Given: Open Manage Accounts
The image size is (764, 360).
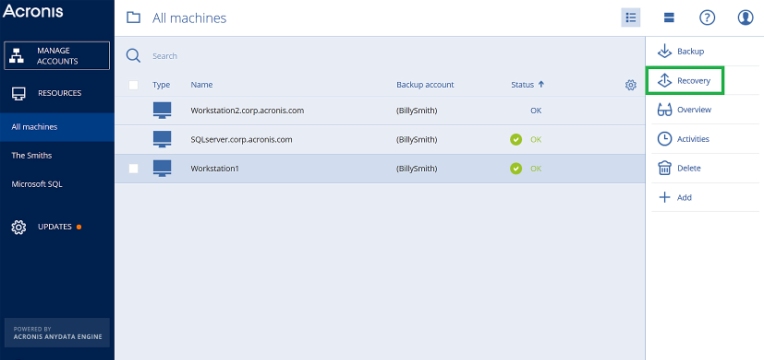Looking at the screenshot, I should [57, 56].
